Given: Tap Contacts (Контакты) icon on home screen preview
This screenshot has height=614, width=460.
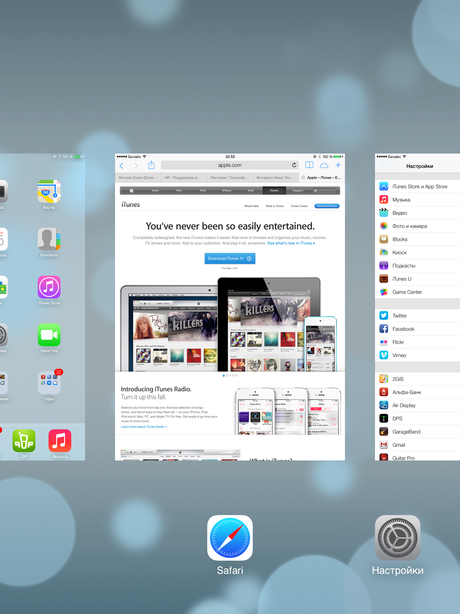Looking at the screenshot, I should (49, 239).
